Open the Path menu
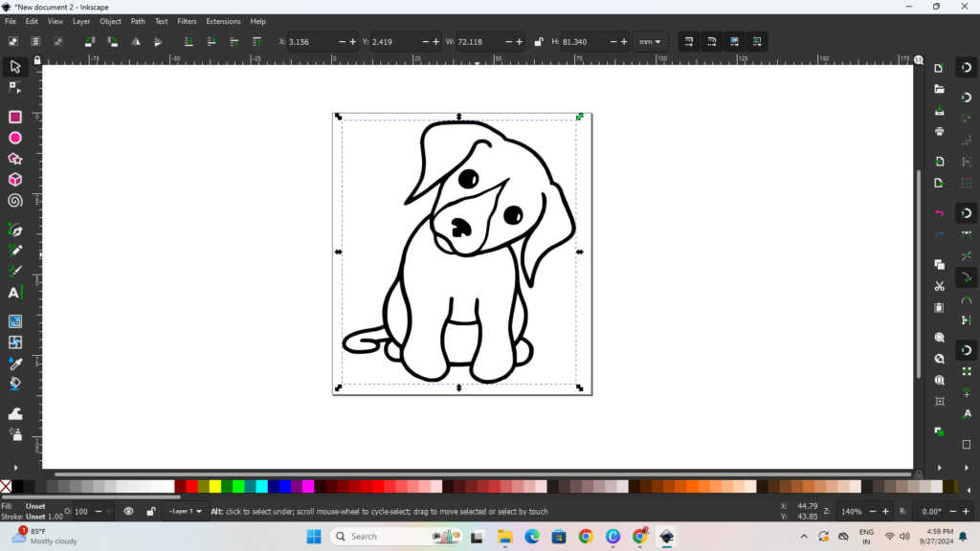This screenshot has width=980, height=551. (139, 21)
